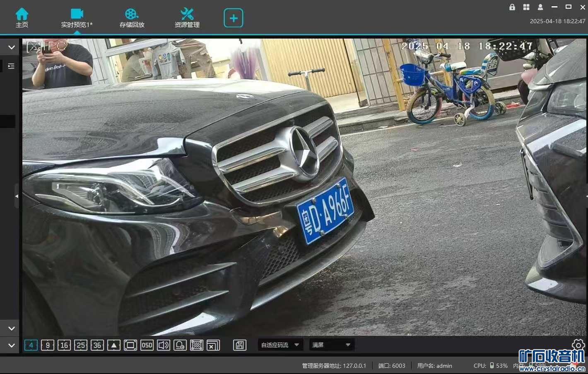Open the 满屏 display mode dropdown

click(x=332, y=345)
